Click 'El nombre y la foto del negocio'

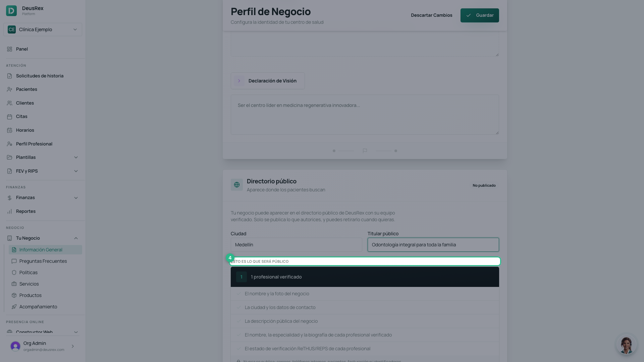pyautogui.click(x=277, y=294)
